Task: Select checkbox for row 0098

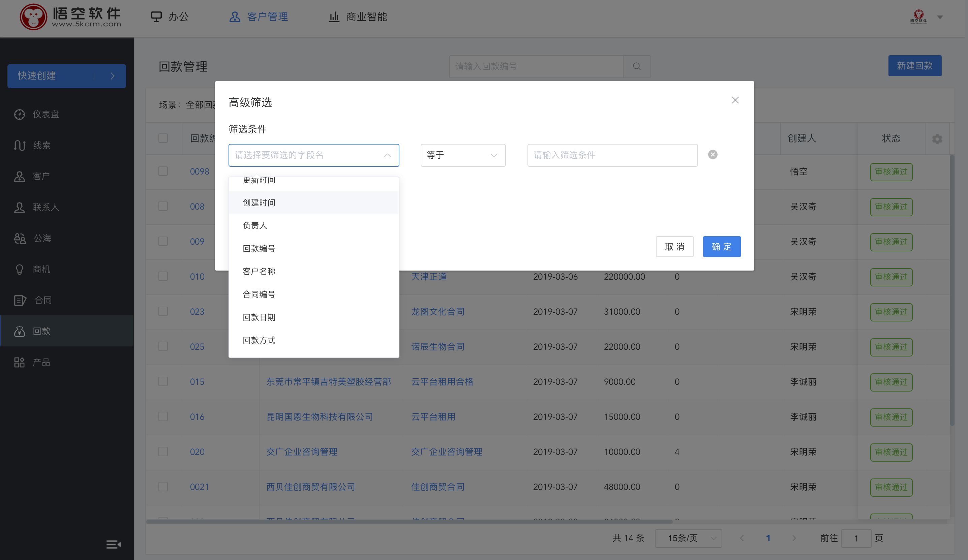Action: [x=163, y=171]
